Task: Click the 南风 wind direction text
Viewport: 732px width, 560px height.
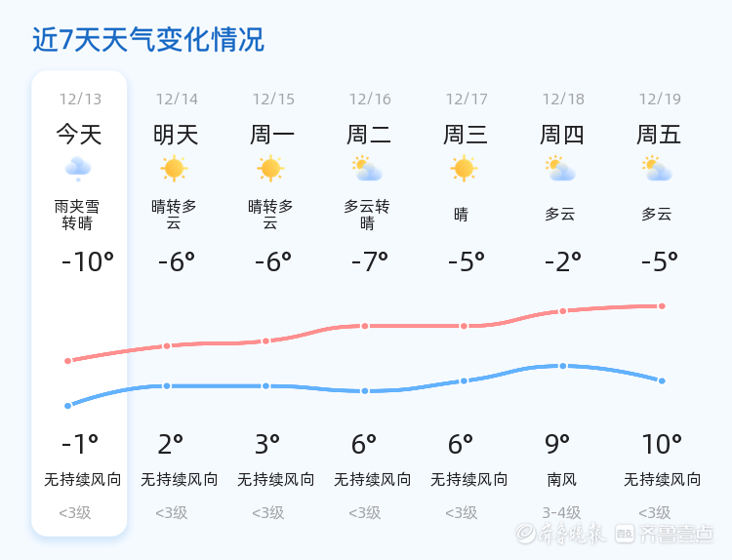Action: [x=562, y=480]
